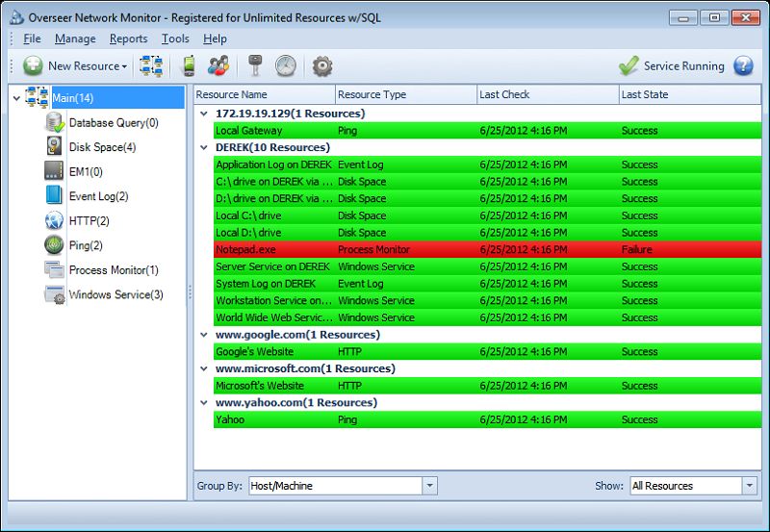Open settings gear toolbar icon
The height and width of the screenshot is (532, 770).
(x=322, y=65)
